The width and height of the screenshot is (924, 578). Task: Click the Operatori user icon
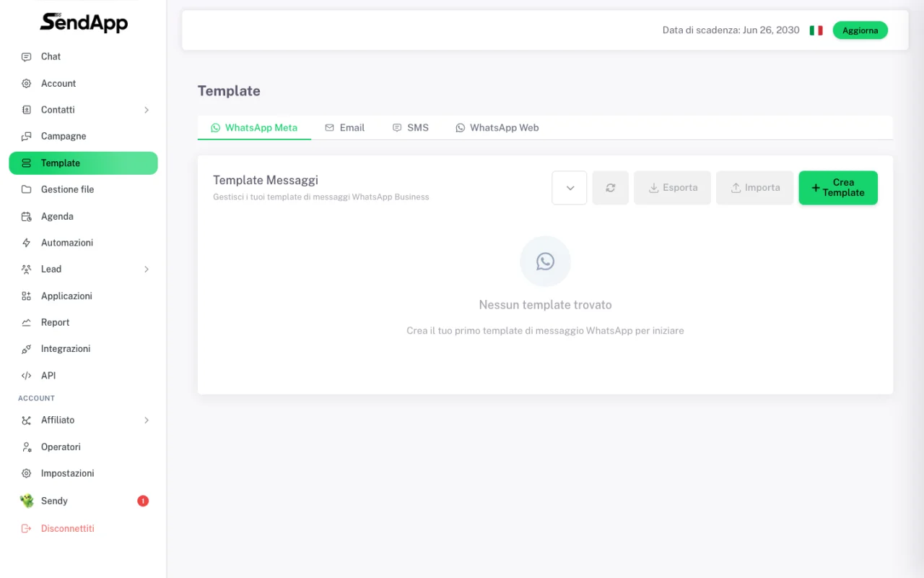(x=27, y=447)
